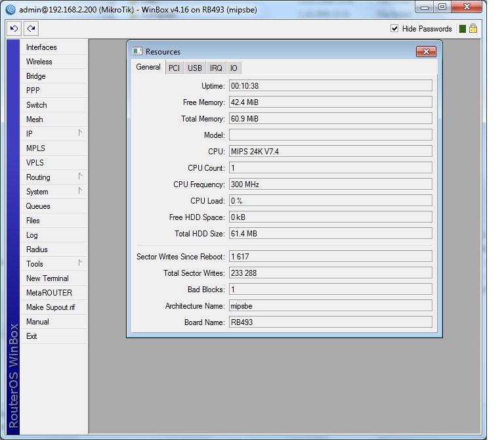
Task: Open the Files menu item
Action: tap(54, 221)
